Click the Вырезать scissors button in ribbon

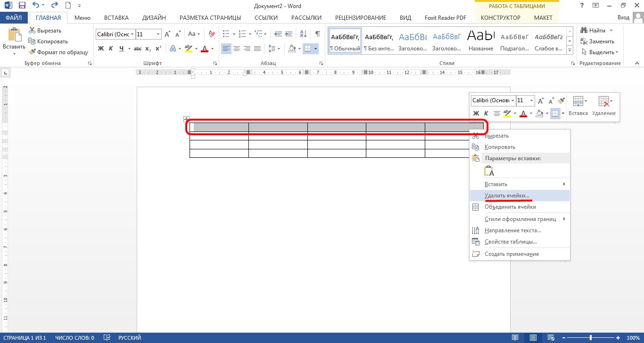coord(45,31)
